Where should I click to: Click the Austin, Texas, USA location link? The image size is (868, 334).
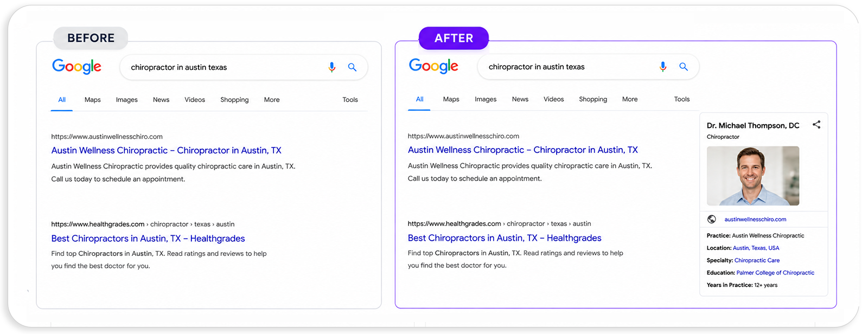756,248
